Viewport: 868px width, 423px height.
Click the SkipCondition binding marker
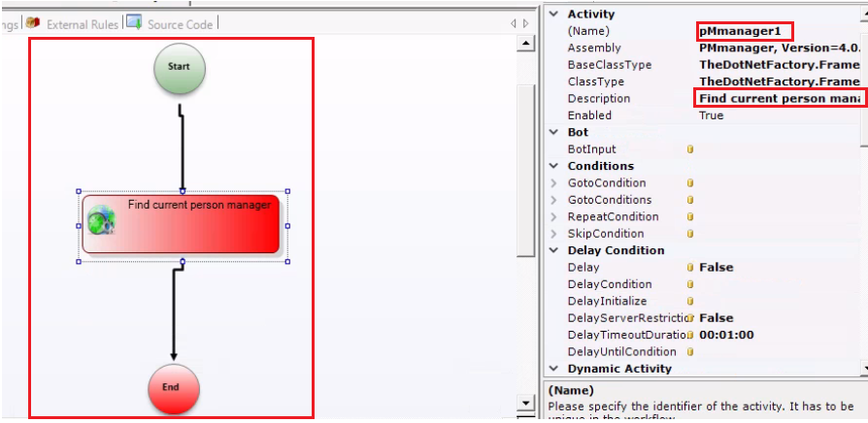[689, 234]
